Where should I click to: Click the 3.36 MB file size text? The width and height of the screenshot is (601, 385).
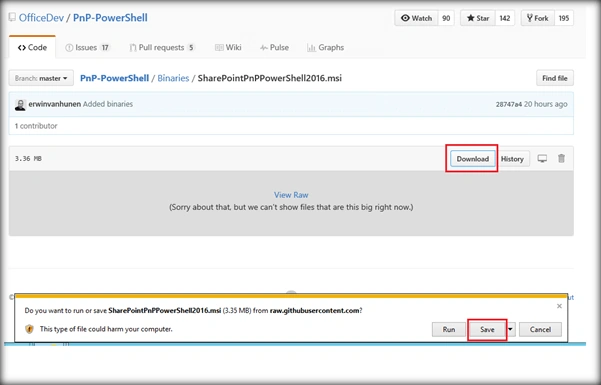pos(28,158)
